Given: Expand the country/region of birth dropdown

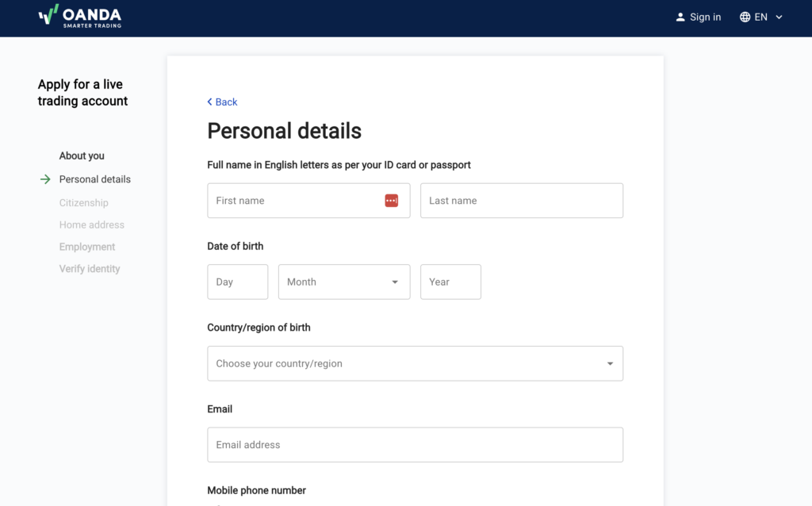Looking at the screenshot, I should 415,363.
